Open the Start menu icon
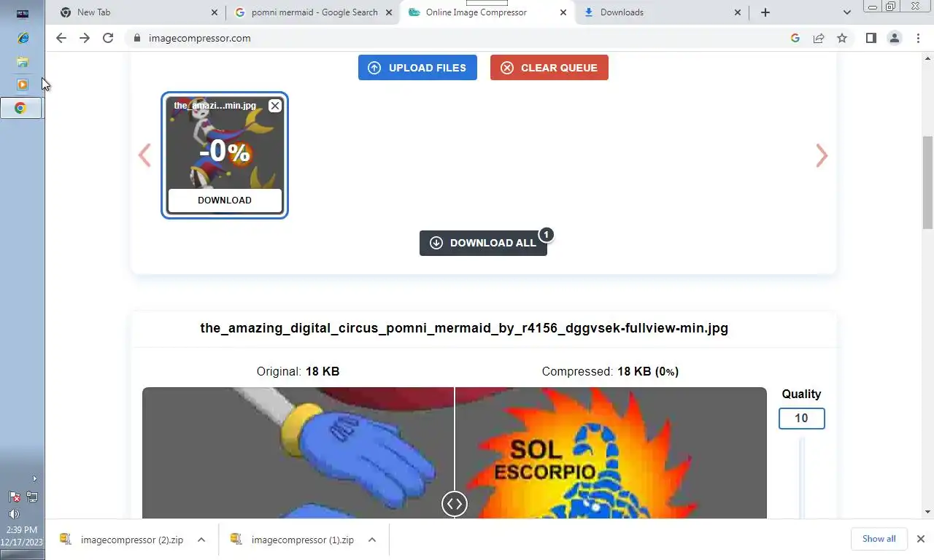Image resolution: width=934 pixels, height=560 pixels. [23, 13]
